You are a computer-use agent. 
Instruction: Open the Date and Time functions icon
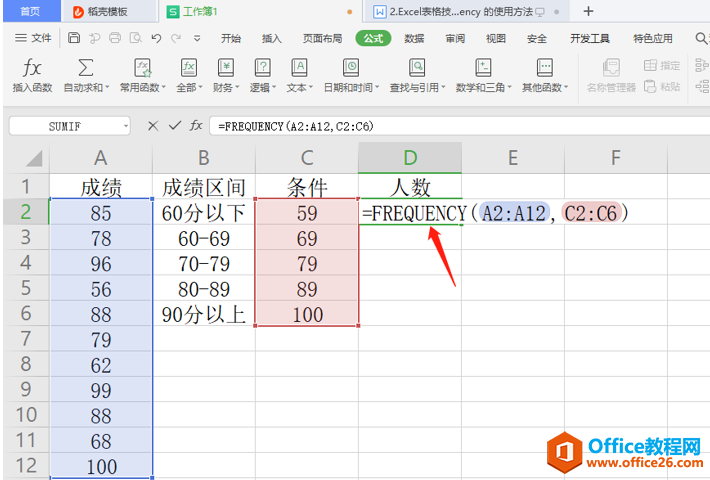pyautogui.click(x=351, y=68)
